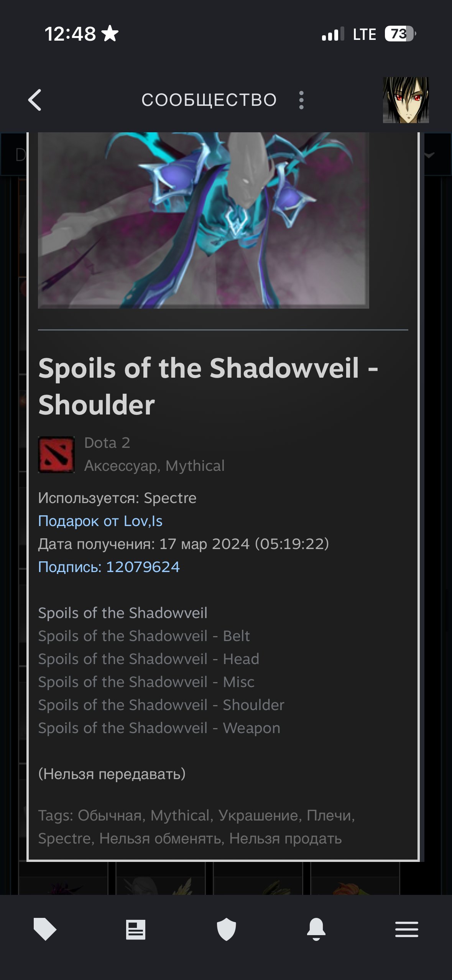The width and height of the screenshot is (452, 980).
Task: Open the profile avatar in header
Action: click(x=406, y=100)
